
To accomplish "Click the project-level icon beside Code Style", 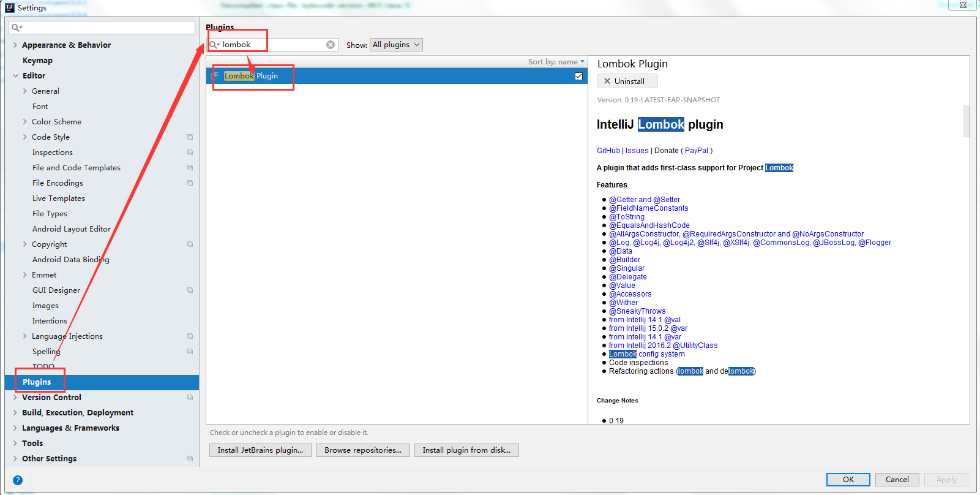I will pyautogui.click(x=190, y=137).
